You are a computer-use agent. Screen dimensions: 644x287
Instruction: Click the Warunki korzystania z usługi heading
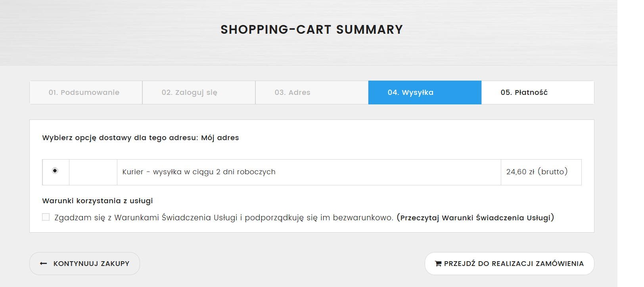[98, 201]
